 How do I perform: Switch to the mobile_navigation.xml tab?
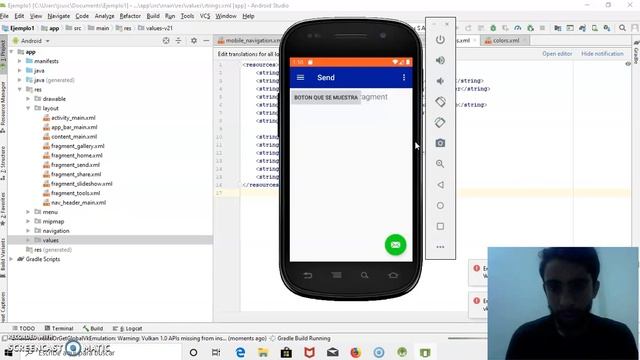(250, 40)
